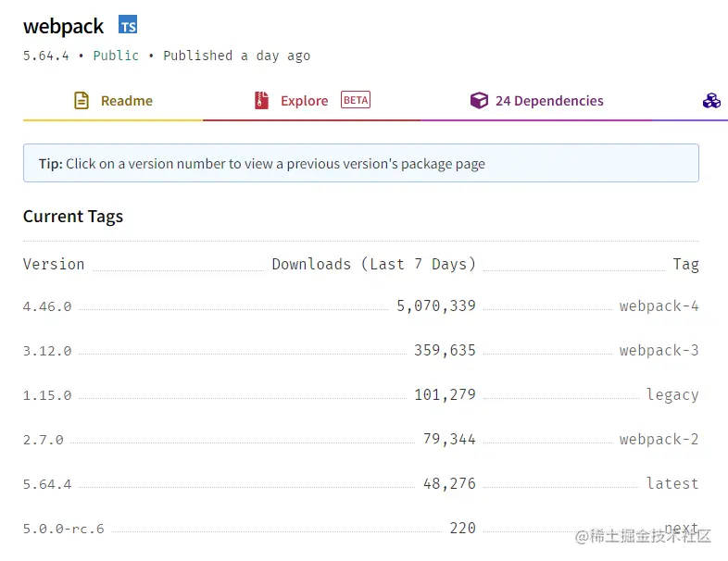728x561 pixels.
Task: Click the Dependencies box icon
Action: 479,100
